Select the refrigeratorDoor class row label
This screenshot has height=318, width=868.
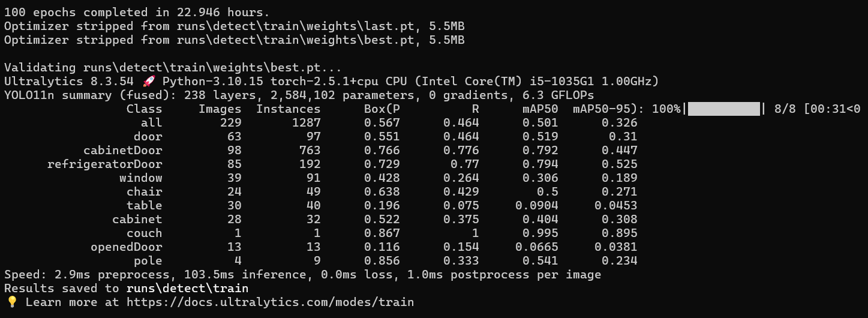click(105, 164)
